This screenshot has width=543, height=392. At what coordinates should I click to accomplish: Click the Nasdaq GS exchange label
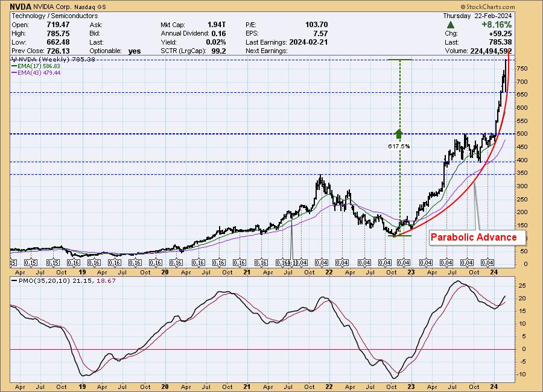[90, 7]
